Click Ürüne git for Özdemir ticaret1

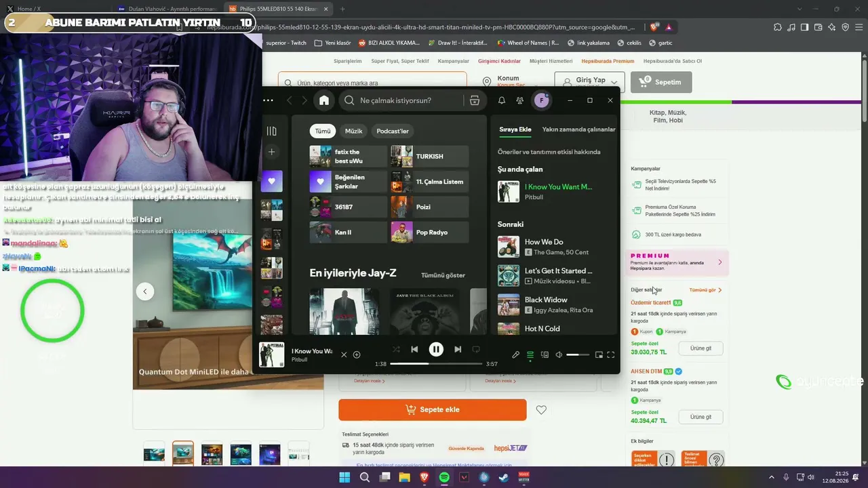click(x=701, y=348)
